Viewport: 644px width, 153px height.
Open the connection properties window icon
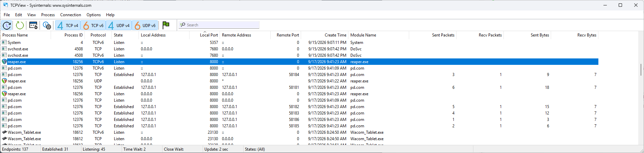[x=33, y=25]
